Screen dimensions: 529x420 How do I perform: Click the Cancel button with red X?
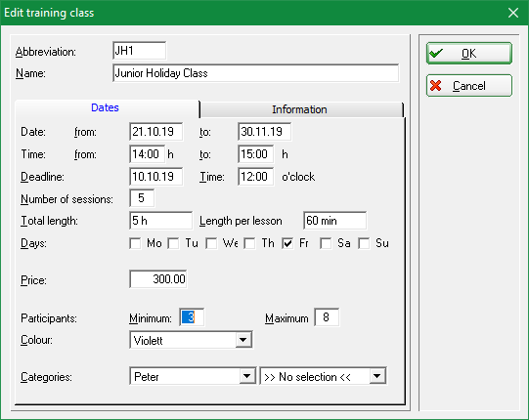click(469, 86)
